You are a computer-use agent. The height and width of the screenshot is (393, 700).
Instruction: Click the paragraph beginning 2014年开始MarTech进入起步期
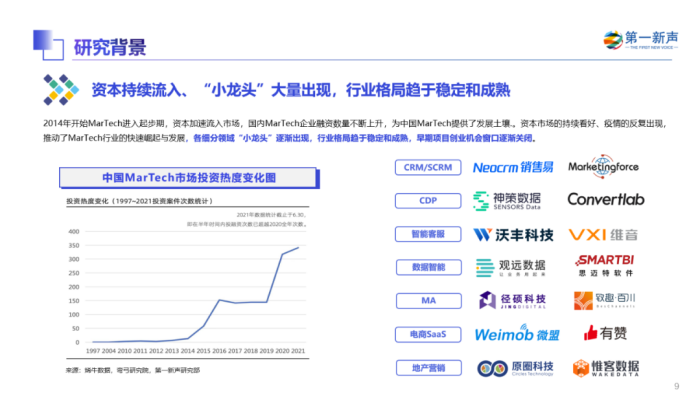click(x=355, y=131)
